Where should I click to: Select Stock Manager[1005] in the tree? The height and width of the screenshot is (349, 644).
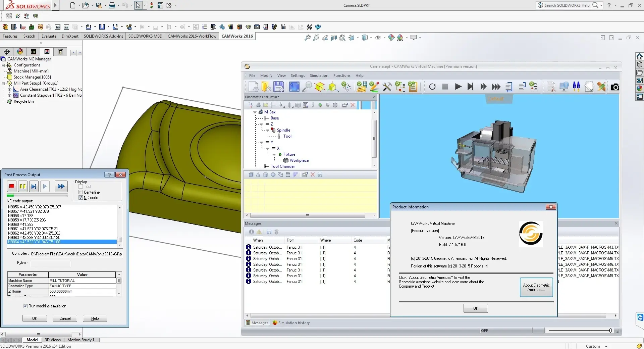point(32,77)
